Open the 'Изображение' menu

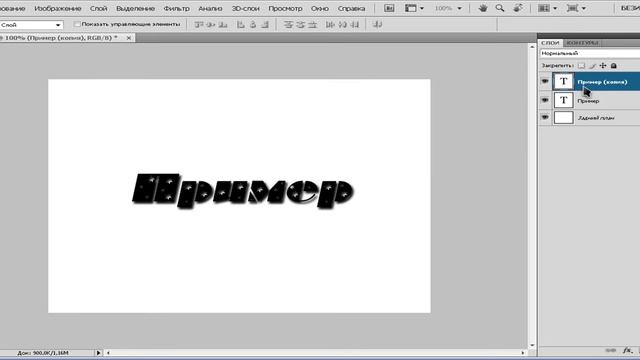[58, 8]
